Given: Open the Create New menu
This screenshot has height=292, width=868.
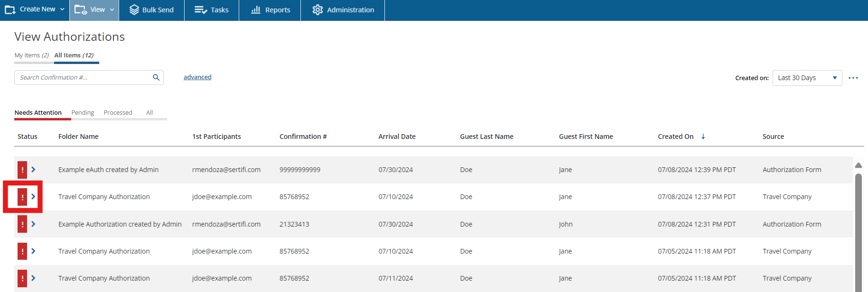Looking at the screenshot, I should pos(34,9).
